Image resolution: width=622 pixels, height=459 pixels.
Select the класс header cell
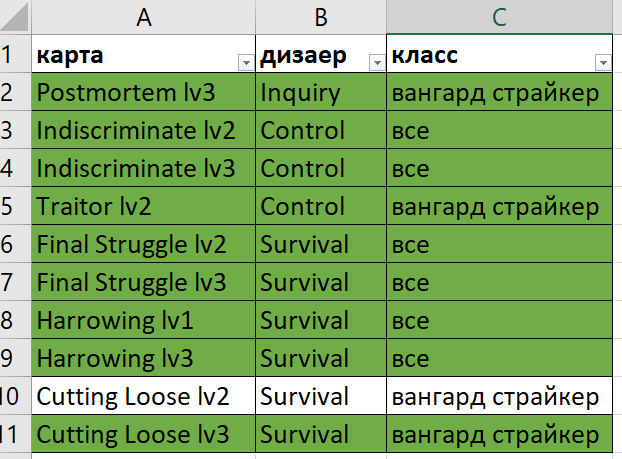(x=499, y=54)
